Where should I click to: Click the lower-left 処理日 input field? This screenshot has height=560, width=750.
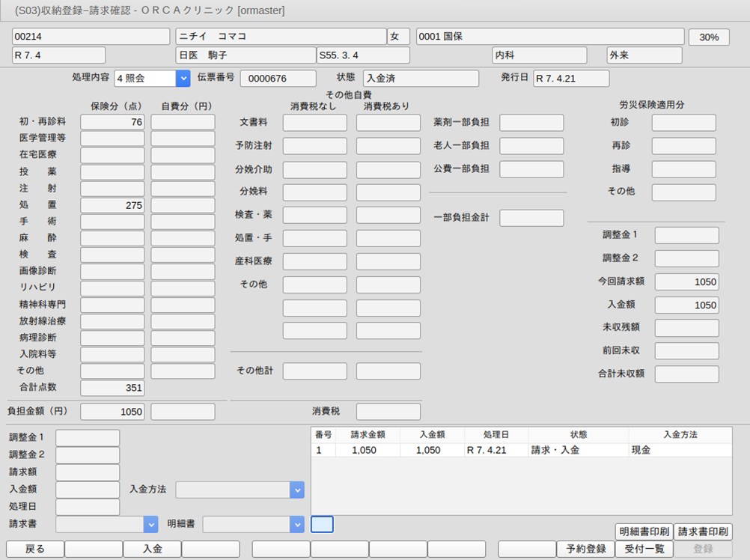pos(88,507)
